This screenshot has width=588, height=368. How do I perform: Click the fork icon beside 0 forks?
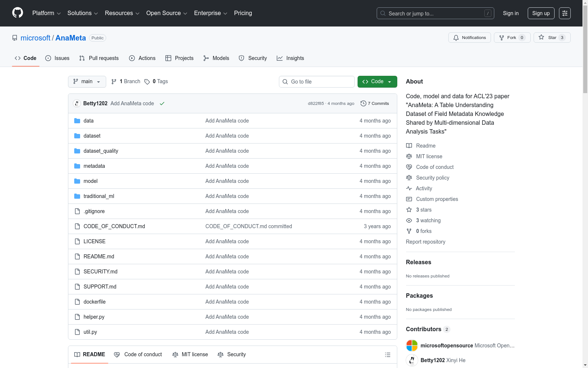click(x=409, y=231)
